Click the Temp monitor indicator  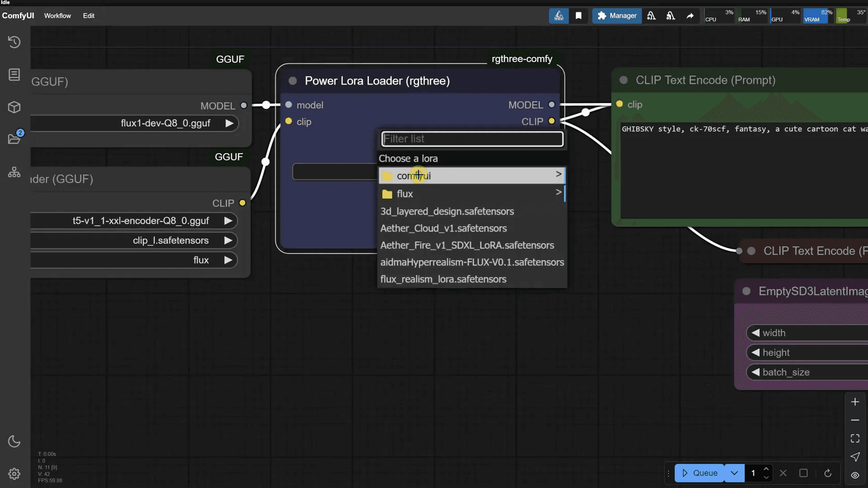pos(851,16)
